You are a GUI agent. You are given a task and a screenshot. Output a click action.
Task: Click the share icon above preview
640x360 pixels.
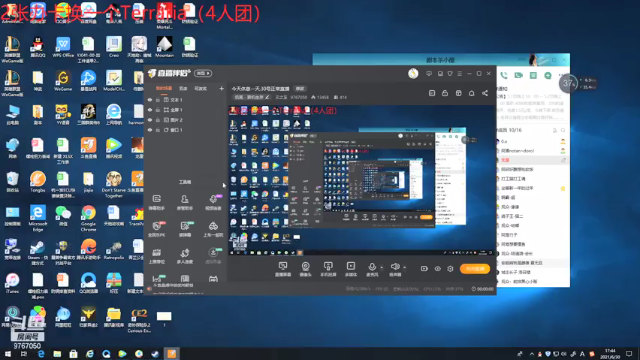(485, 93)
